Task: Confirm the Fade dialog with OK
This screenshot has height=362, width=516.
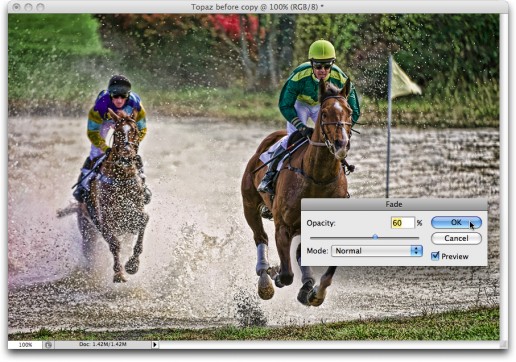Action: click(456, 223)
